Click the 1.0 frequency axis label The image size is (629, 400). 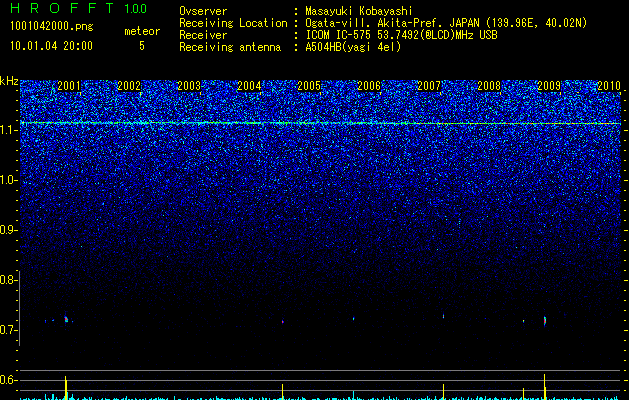pos(8,180)
